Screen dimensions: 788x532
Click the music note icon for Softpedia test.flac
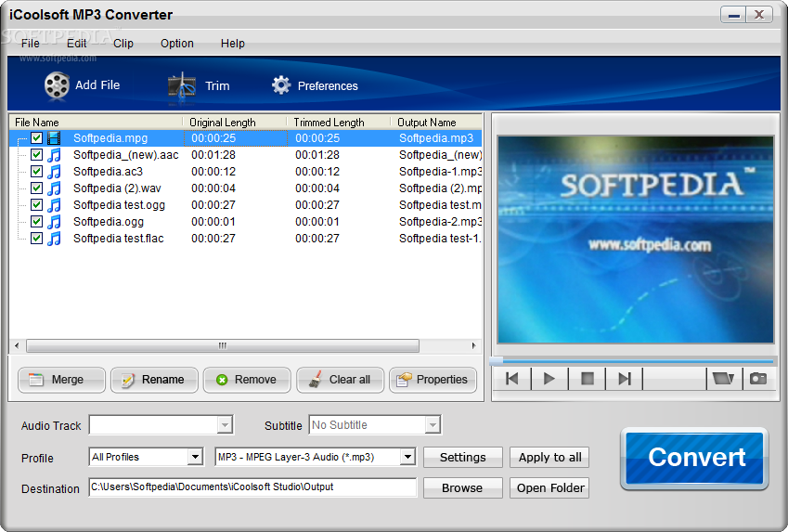(x=54, y=238)
